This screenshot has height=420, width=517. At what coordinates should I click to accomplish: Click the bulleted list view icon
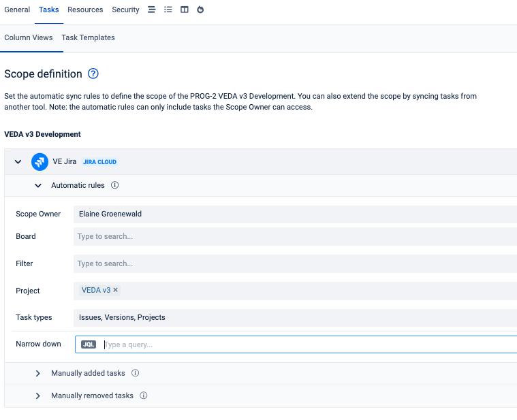[168, 10]
